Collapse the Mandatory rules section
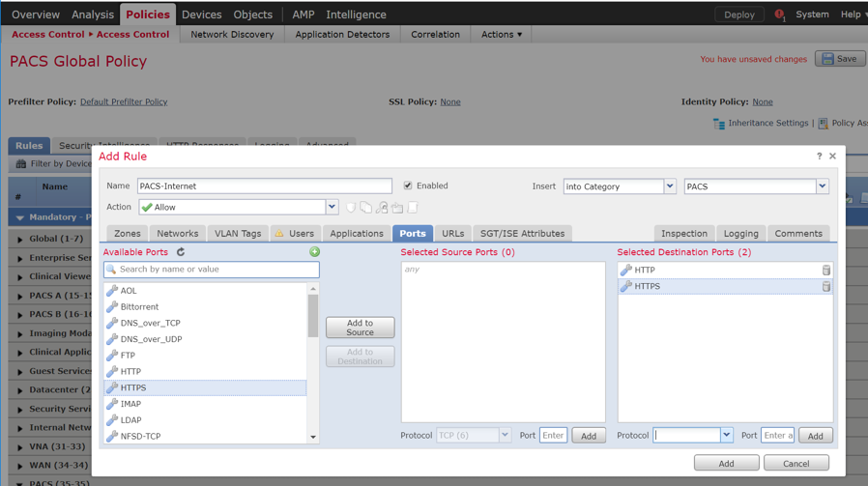The image size is (868, 486). pyautogui.click(x=20, y=218)
